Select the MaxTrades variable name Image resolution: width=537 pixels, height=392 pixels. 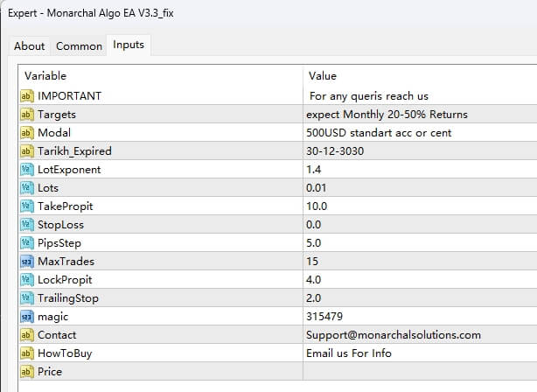(x=66, y=262)
